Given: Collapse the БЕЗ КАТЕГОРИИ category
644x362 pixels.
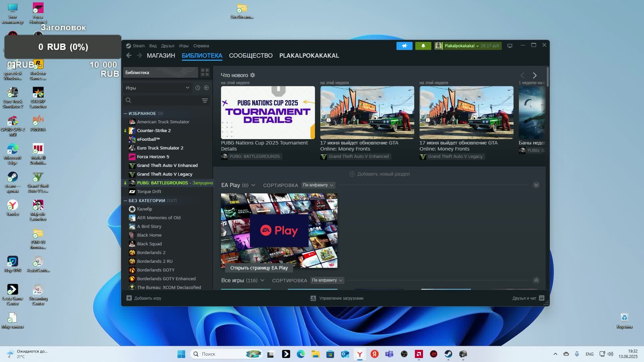Looking at the screenshot, I should pyautogui.click(x=125, y=201).
